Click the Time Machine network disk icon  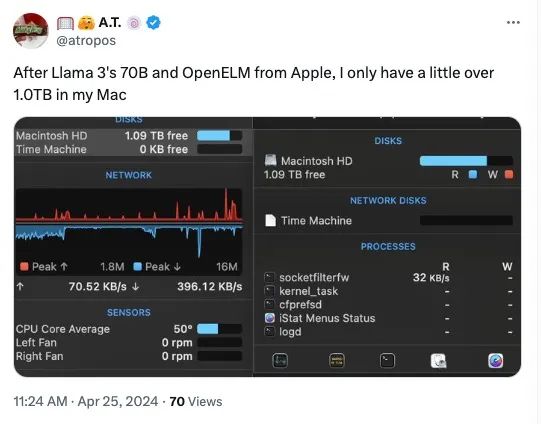coord(270,220)
